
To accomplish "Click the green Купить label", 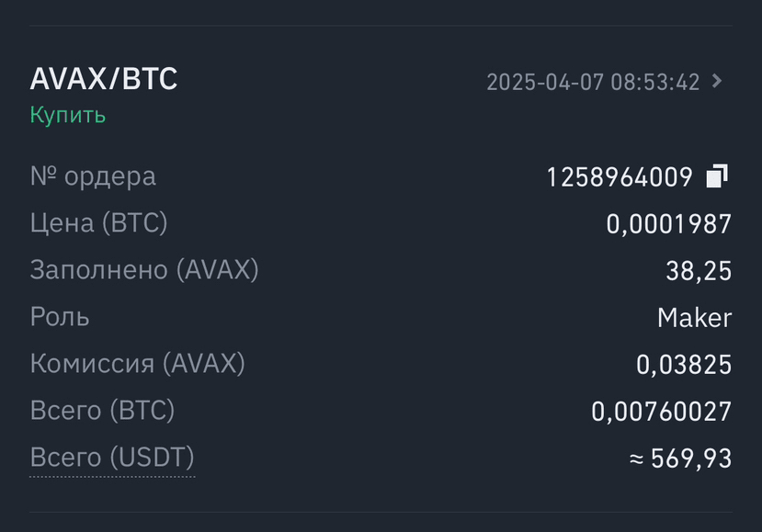I will (x=67, y=116).
